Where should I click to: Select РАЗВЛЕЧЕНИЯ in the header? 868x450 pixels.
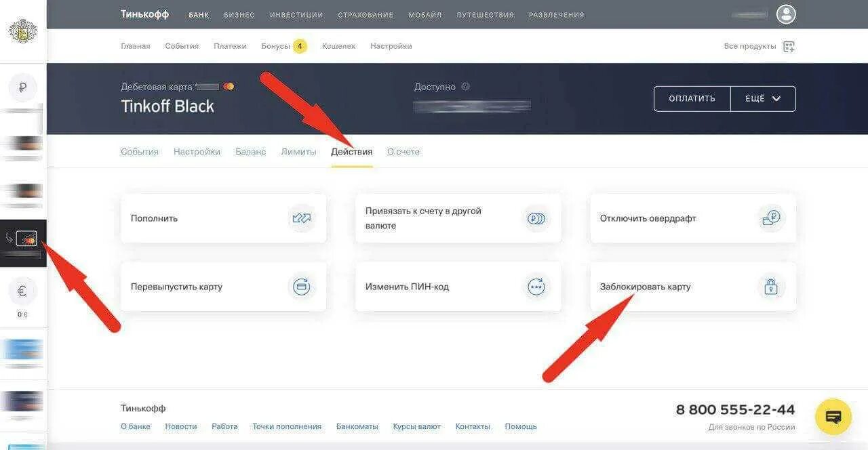[x=556, y=15]
